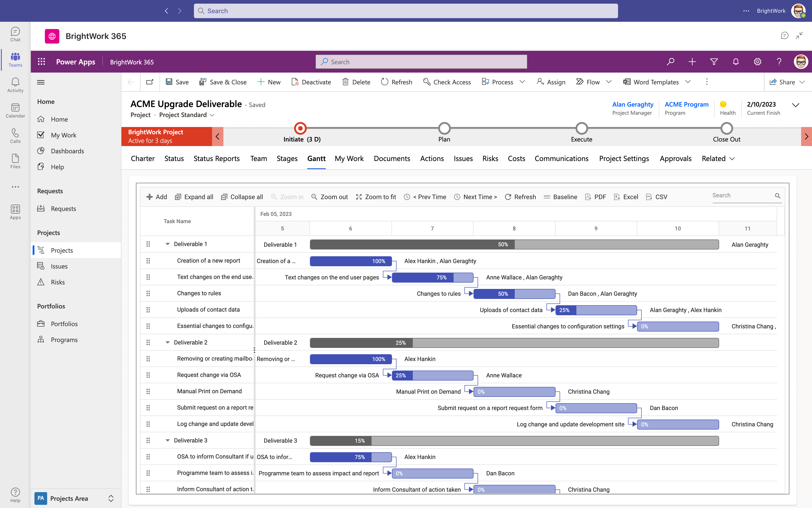Open the notifications bell icon
Image resolution: width=812 pixels, height=508 pixels.
736,61
